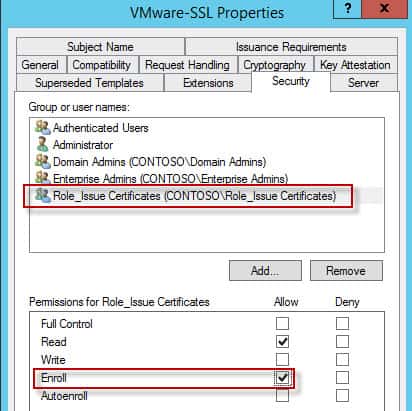Toggle the Allow Enroll checkbox
The height and width of the screenshot is (411, 412).
282,377
